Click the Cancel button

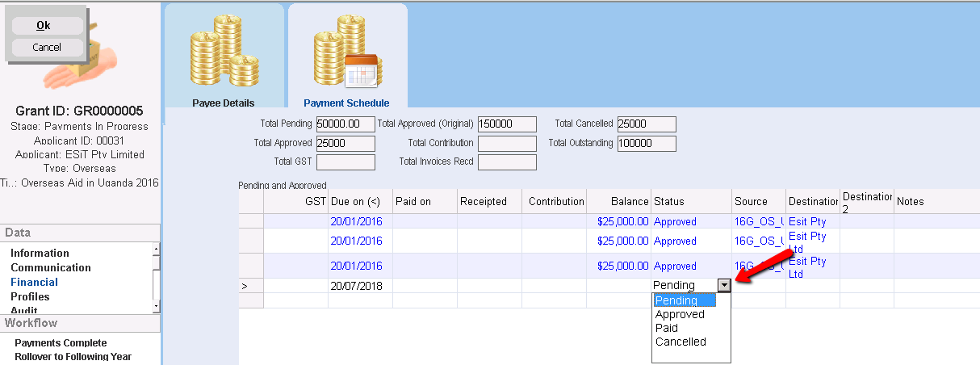(x=47, y=48)
